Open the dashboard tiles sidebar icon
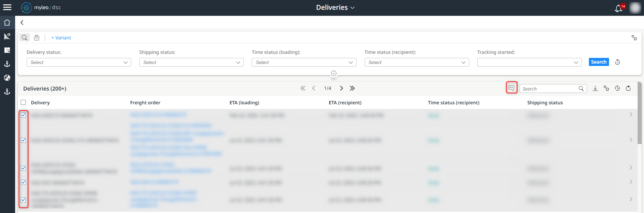The height and width of the screenshot is (213, 644). point(7,50)
